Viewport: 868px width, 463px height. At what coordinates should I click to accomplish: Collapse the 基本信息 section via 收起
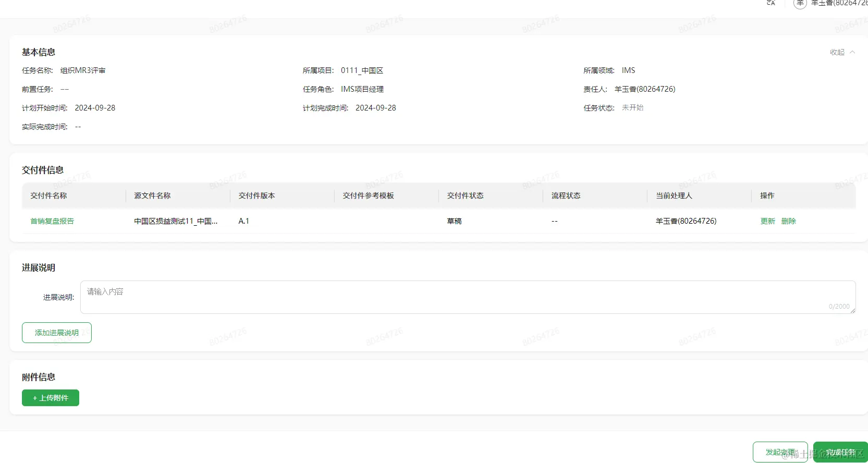pos(842,52)
